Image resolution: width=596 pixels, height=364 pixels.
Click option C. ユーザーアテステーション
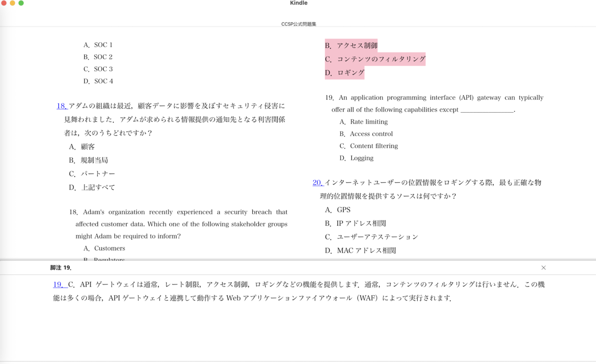(x=372, y=237)
